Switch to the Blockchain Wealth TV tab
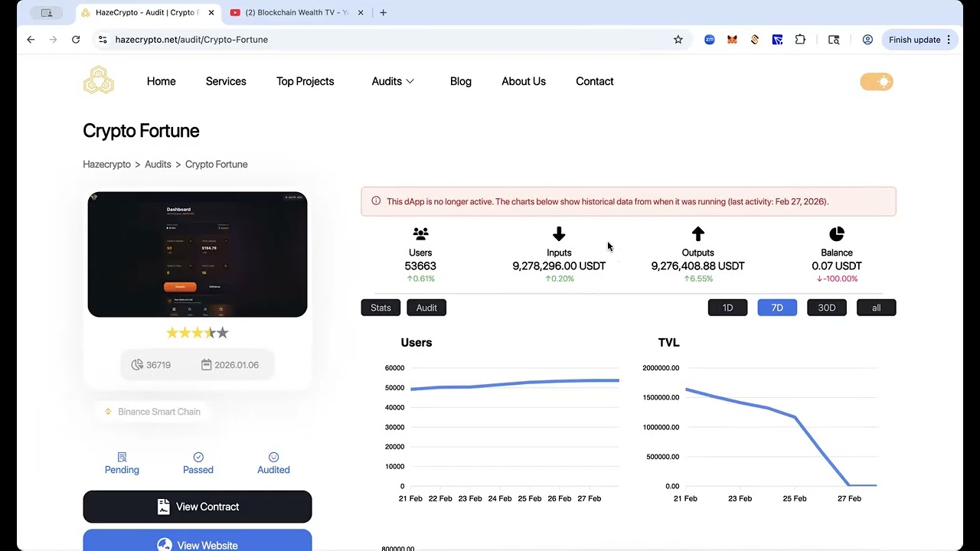 (297, 12)
